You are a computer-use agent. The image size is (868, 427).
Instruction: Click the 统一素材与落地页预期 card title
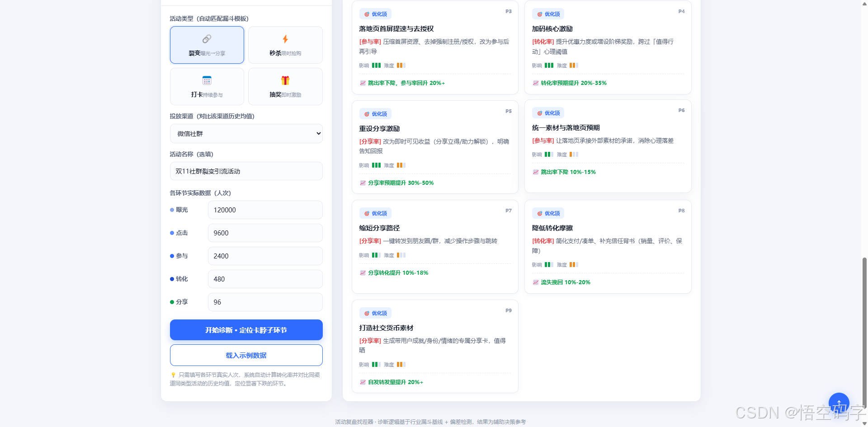click(x=566, y=128)
